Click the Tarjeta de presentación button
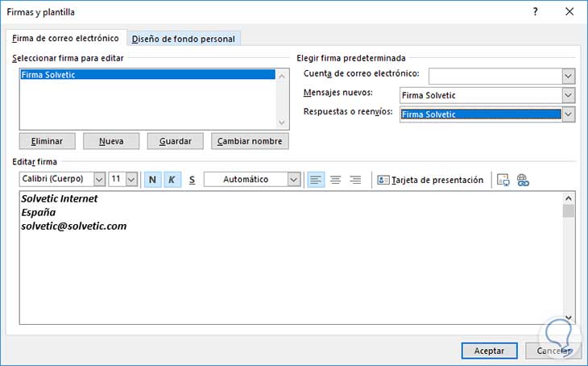Image resolution: width=588 pixels, height=366 pixels. point(431,180)
